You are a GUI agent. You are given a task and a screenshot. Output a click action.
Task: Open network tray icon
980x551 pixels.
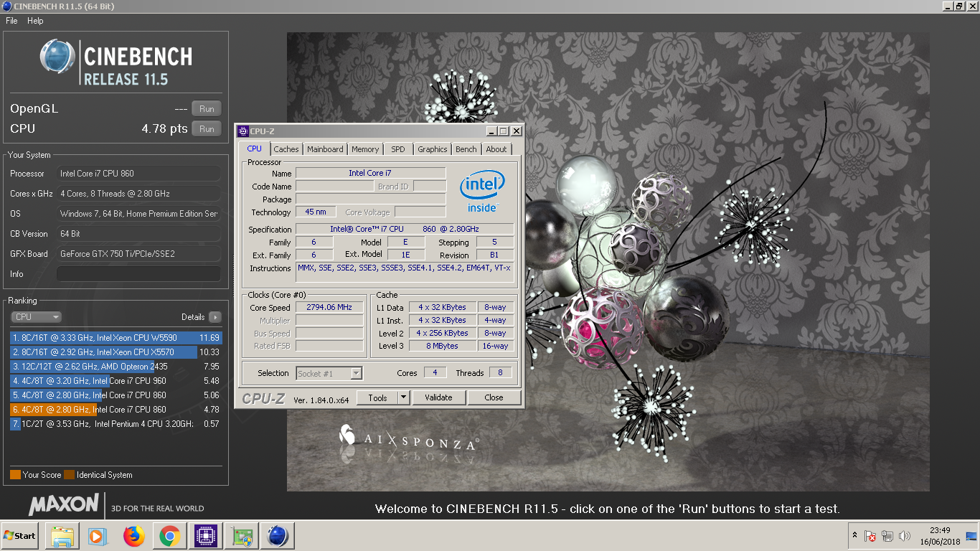[887, 536]
